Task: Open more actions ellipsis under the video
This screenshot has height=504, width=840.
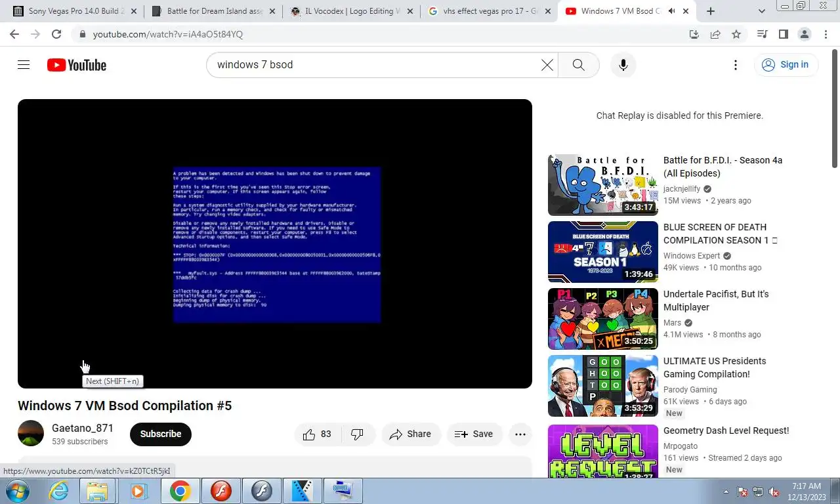Action: click(x=520, y=434)
